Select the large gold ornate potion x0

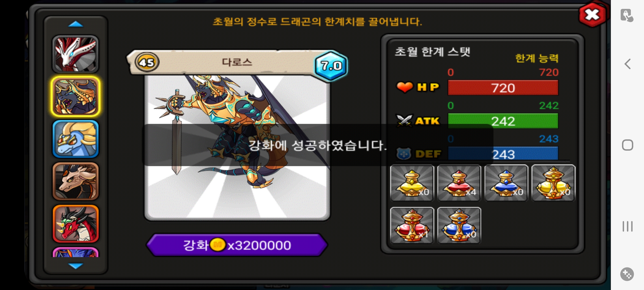tap(554, 183)
